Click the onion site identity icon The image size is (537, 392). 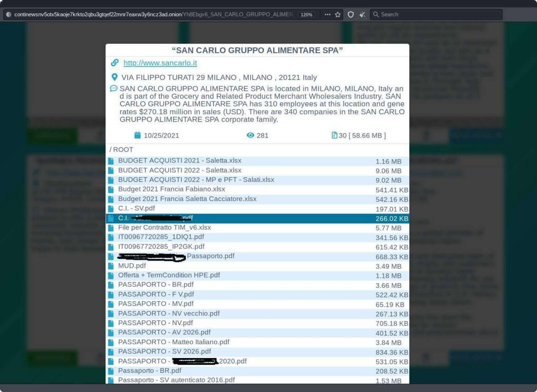pyautogui.click(x=9, y=14)
